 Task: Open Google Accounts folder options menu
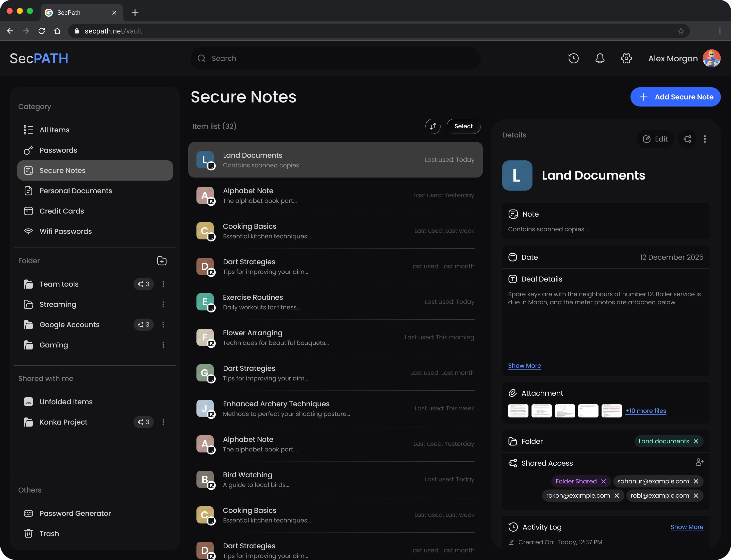(x=163, y=325)
